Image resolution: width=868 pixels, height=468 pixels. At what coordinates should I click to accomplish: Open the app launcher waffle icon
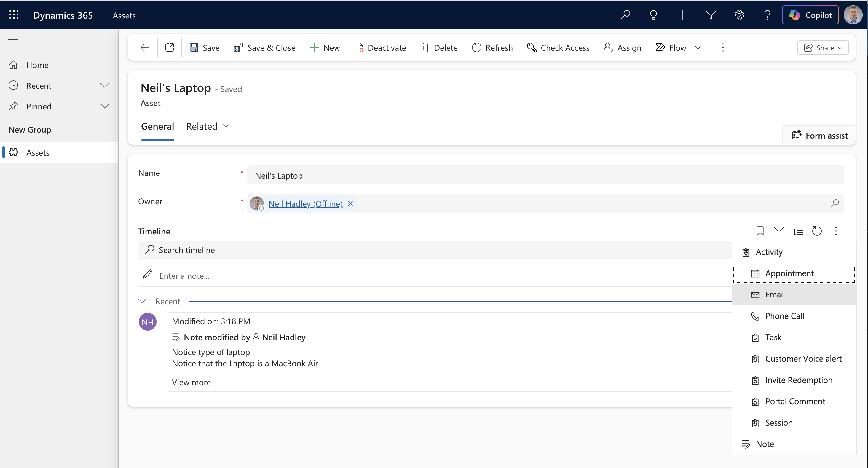[14, 15]
